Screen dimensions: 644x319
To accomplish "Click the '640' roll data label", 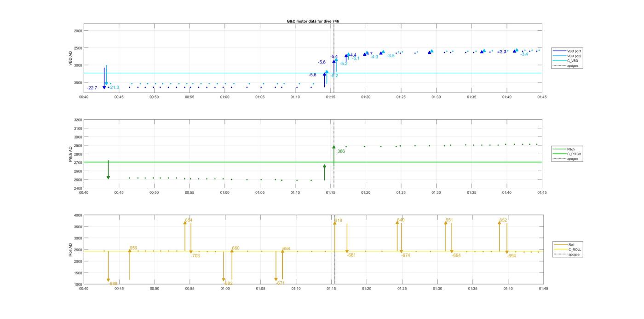I will (x=401, y=220).
